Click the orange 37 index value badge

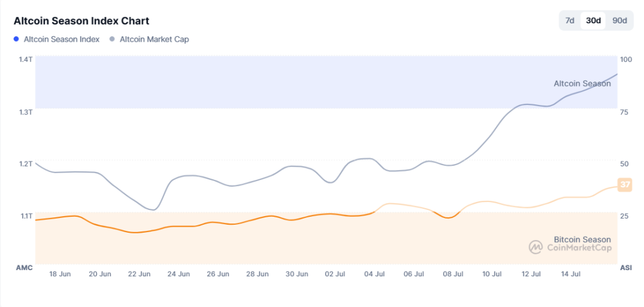[625, 184]
